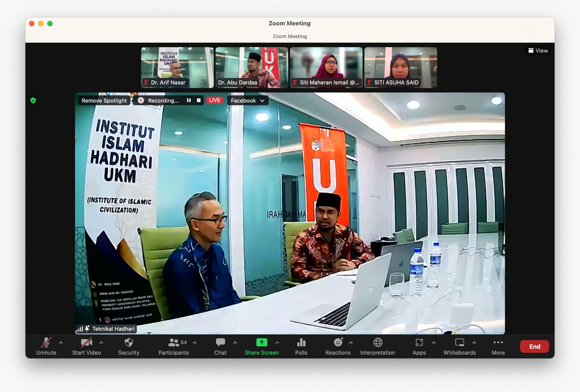Stop the recording with square button

(x=199, y=100)
